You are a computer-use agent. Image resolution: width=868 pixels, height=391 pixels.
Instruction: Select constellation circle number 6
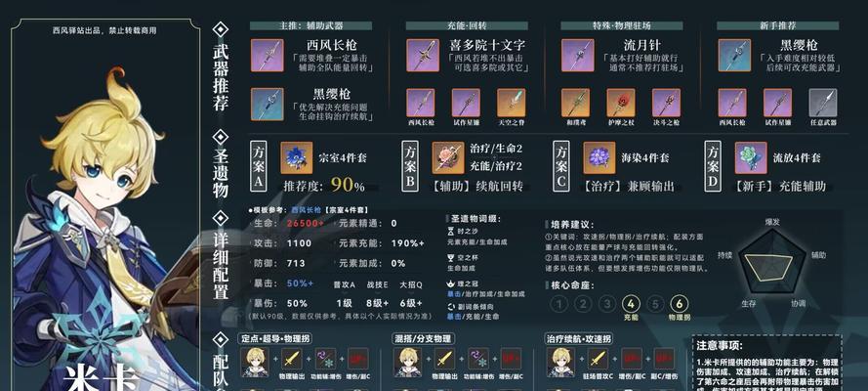tap(680, 304)
